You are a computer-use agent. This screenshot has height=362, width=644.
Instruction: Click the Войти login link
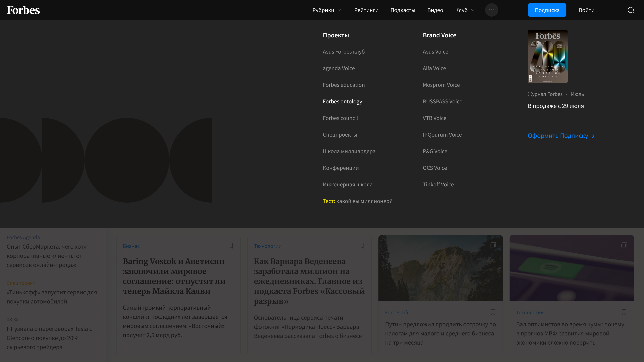tap(586, 10)
